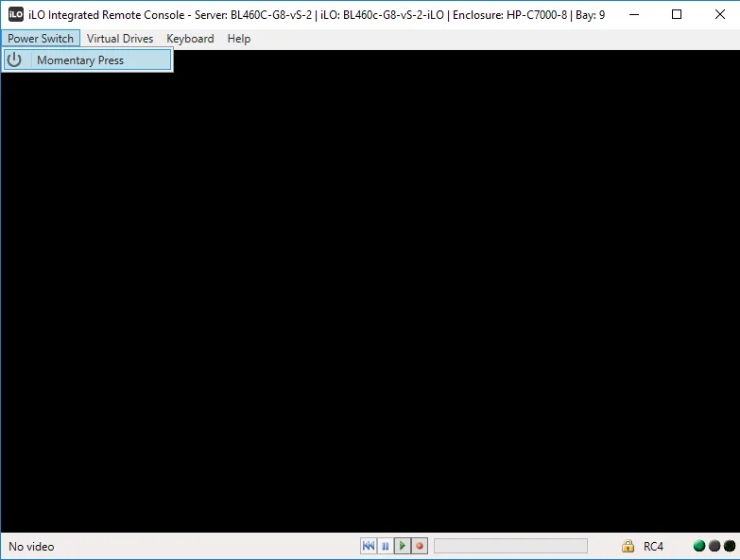Image resolution: width=740 pixels, height=560 pixels.
Task: Click the green play button
Action: 402,546
